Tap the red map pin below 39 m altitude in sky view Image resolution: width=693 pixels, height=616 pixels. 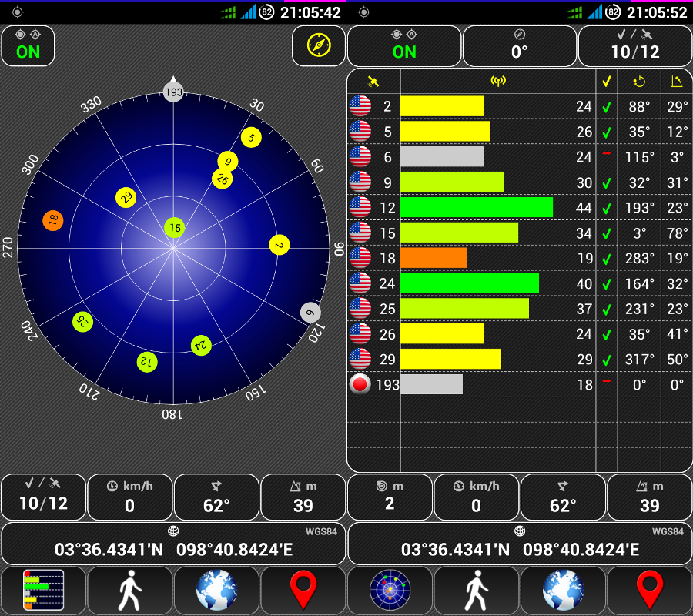tap(303, 591)
